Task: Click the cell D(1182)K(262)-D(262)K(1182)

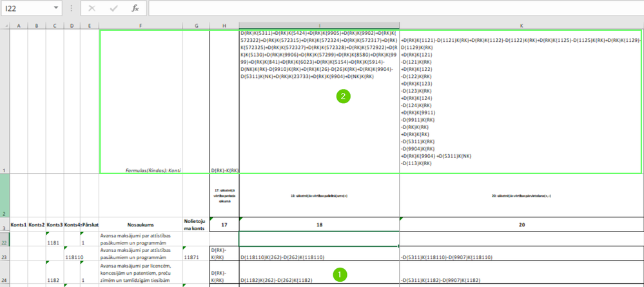Action: click(319, 272)
